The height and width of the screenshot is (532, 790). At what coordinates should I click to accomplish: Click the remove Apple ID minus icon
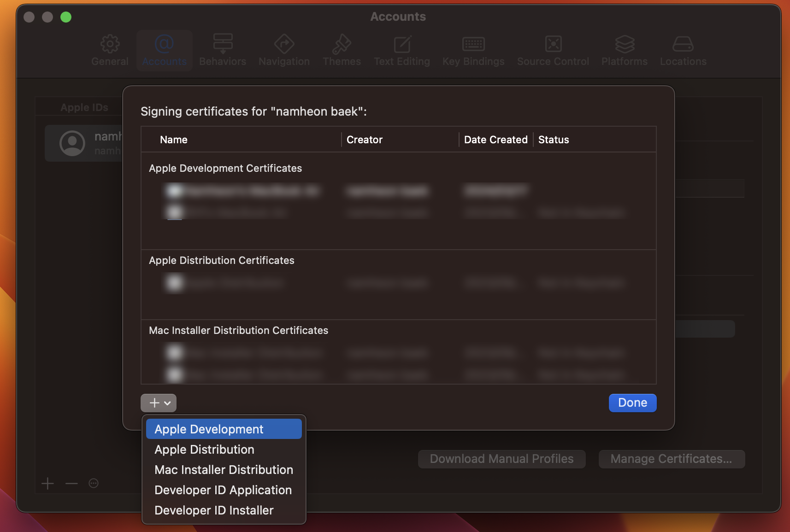point(71,483)
